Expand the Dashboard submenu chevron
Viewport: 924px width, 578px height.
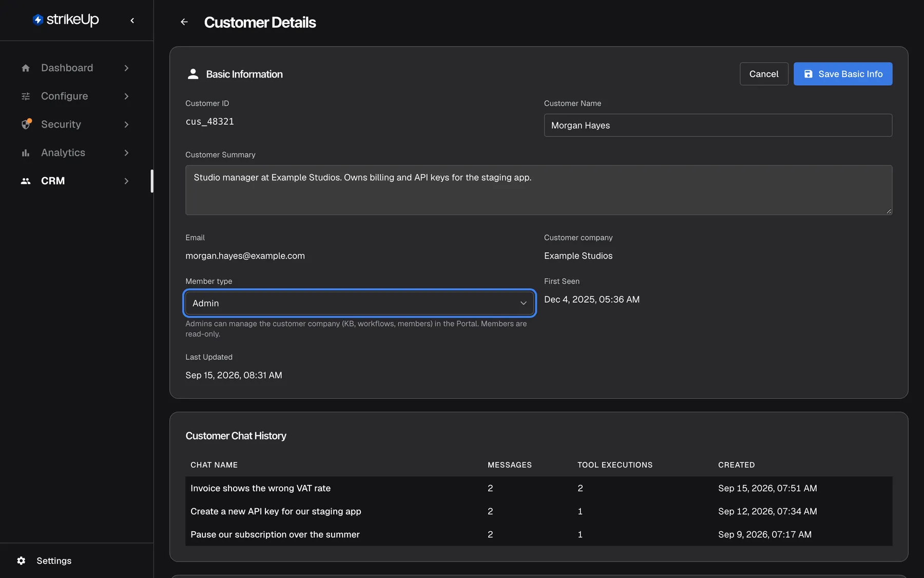coord(126,68)
